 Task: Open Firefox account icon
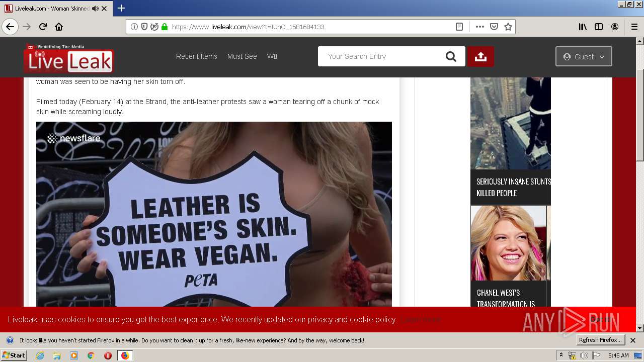(x=615, y=27)
